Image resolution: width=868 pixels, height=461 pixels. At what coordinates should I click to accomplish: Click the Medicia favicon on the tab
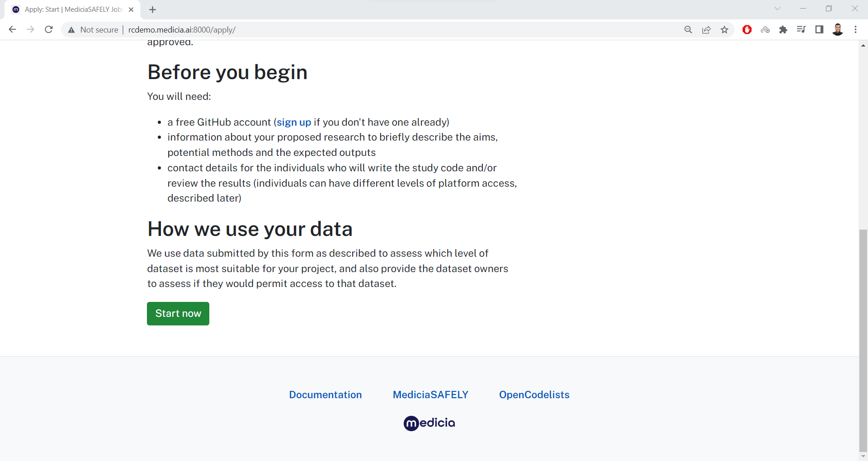click(x=16, y=9)
